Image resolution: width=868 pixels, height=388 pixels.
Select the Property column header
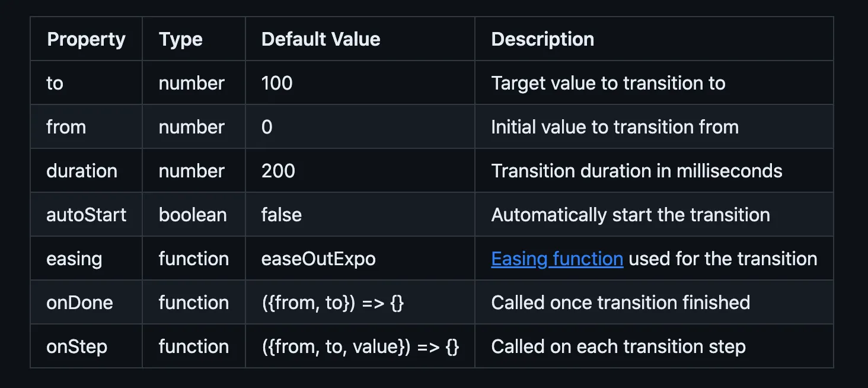coord(86,39)
